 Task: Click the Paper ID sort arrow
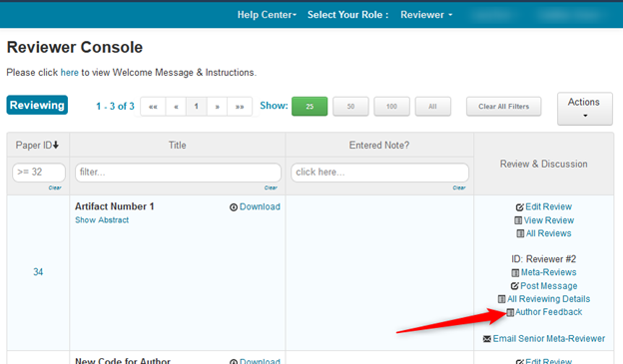[x=56, y=145]
